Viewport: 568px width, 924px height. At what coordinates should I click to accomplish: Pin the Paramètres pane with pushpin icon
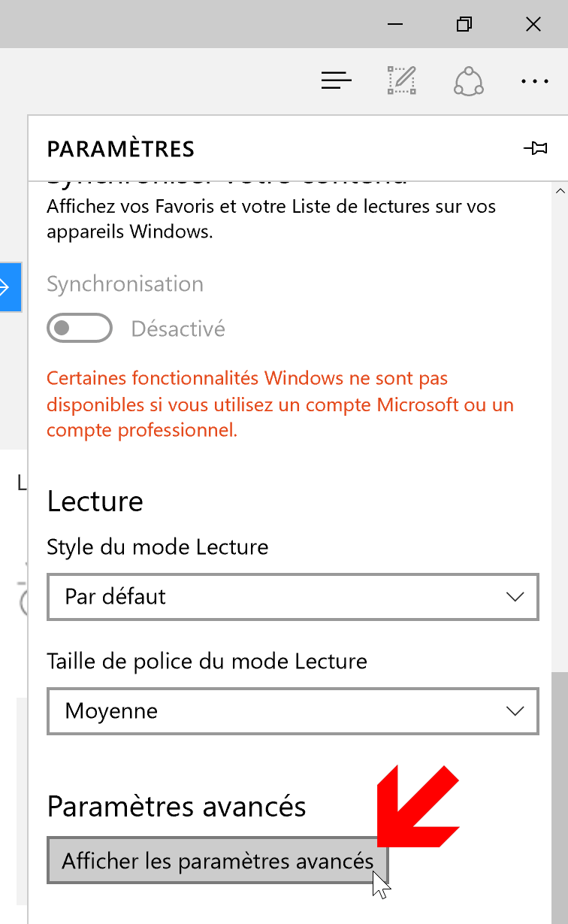pyautogui.click(x=535, y=148)
